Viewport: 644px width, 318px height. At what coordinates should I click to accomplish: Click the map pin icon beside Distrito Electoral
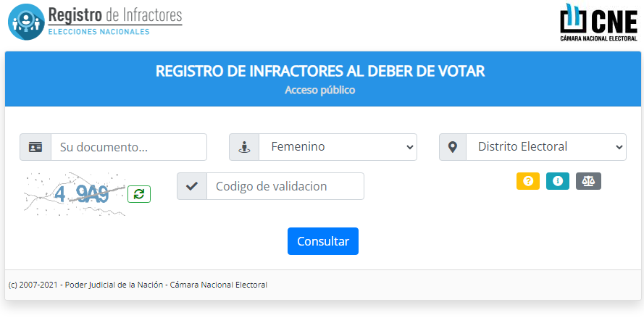(453, 147)
